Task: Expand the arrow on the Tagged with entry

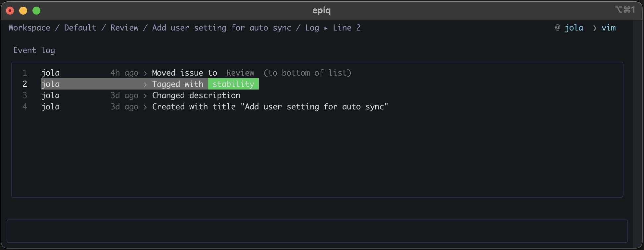Action: click(x=145, y=84)
